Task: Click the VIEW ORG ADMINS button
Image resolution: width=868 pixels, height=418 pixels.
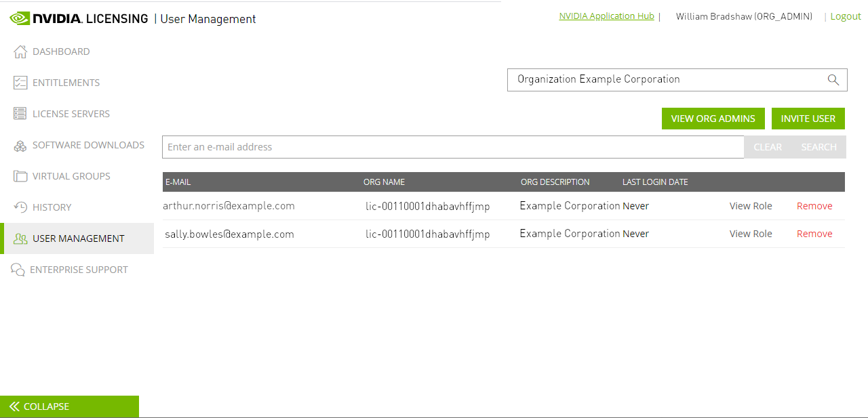Action: [x=713, y=118]
